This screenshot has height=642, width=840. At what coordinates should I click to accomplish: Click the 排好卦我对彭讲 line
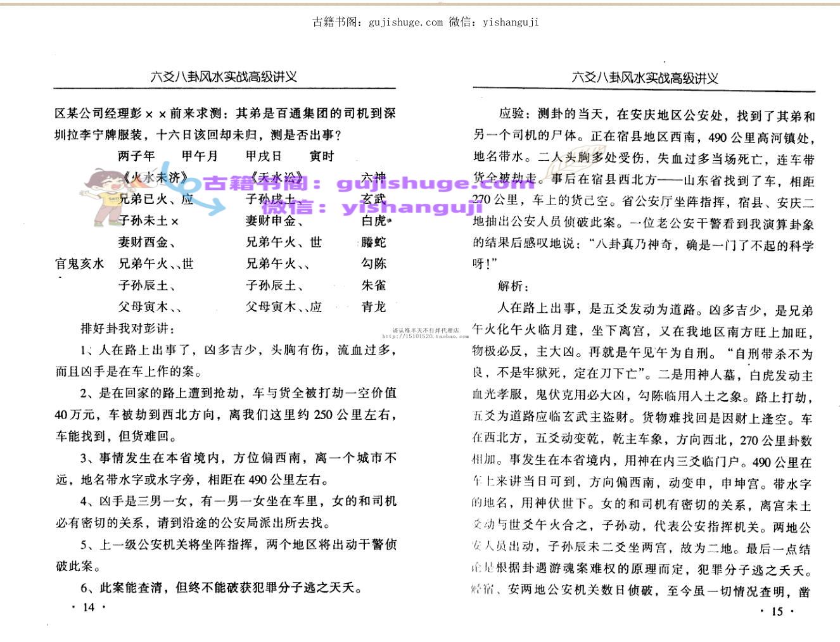pos(128,329)
